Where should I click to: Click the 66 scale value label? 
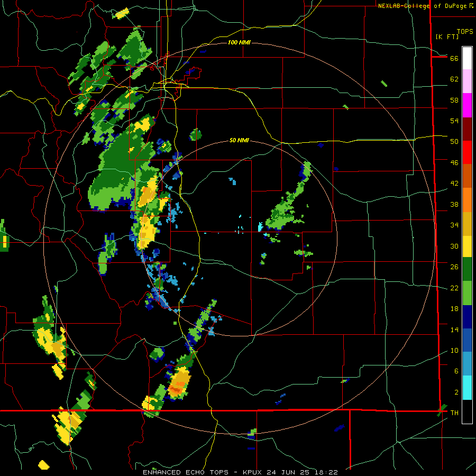coord(454,58)
